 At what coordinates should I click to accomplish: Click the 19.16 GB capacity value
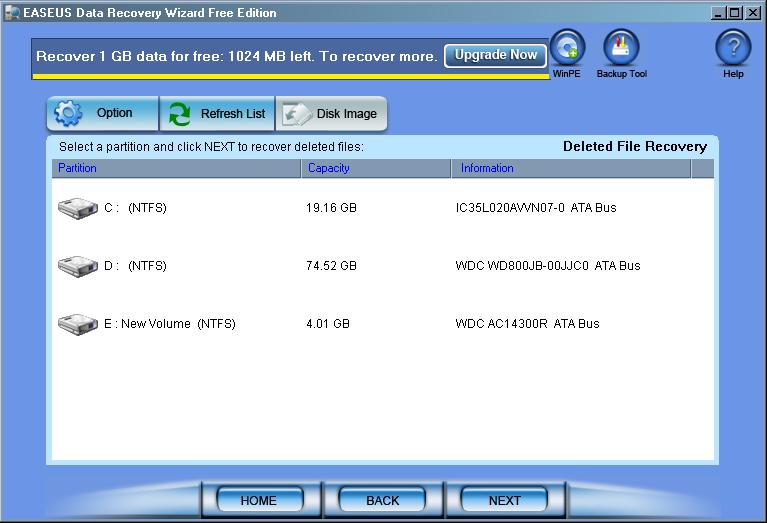331,208
